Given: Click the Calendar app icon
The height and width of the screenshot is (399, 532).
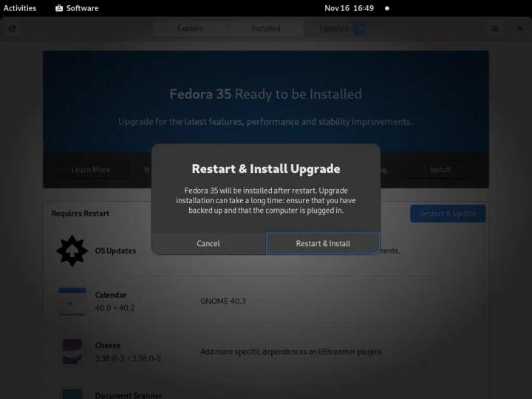Looking at the screenshot, I should click(72, 301).
